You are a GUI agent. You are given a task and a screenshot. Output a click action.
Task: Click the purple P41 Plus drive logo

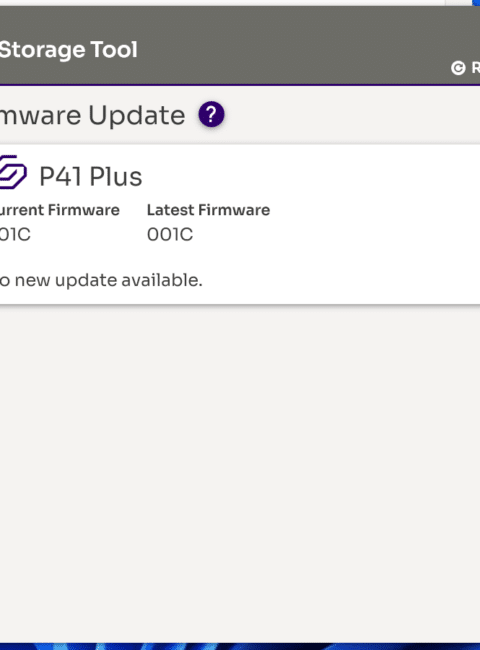[x=13, y=172]
